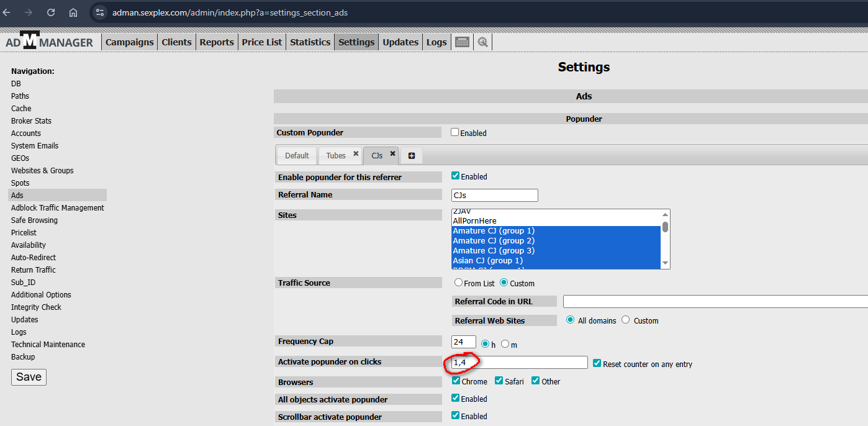Open the Updates top menu
This screenshot has width=868, height=426.
[400, 42]
